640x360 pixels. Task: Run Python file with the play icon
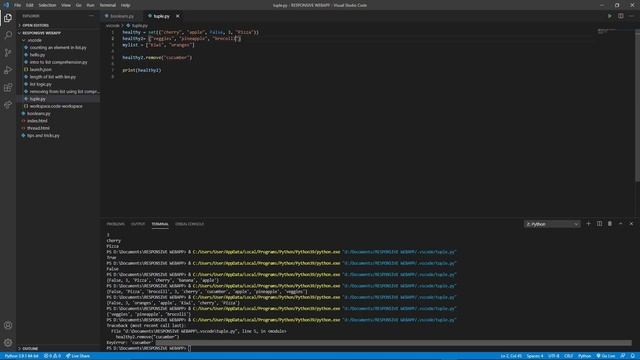[x=610, y=16]
